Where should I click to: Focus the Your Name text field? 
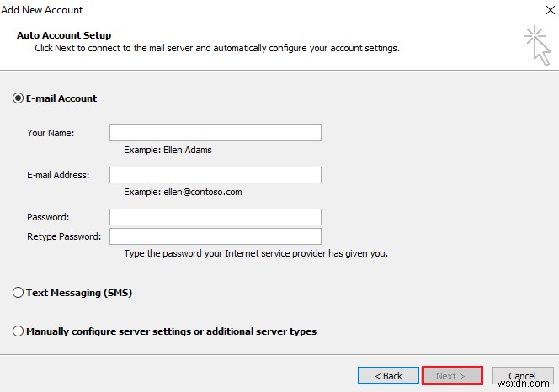point(215,133)
